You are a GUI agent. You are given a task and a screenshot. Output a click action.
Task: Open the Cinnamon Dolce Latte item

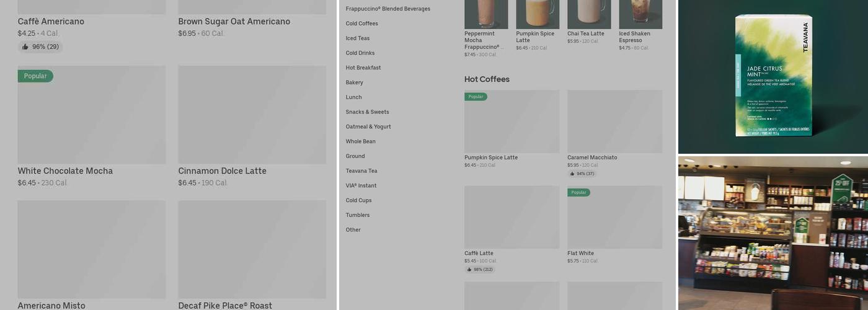[x=222, y=171]
